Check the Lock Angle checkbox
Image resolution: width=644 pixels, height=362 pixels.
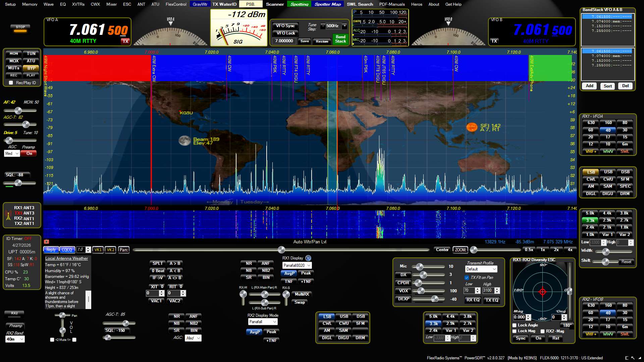[x=515, y=325]
